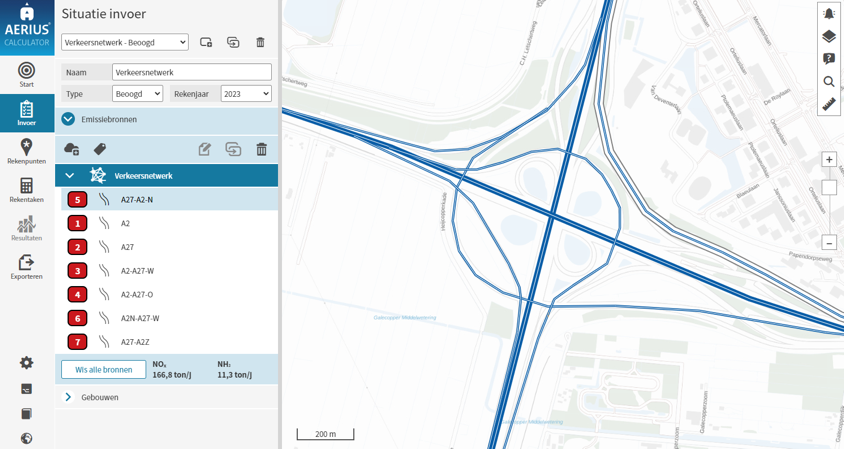This screenshot has width=844, height=449.
Task: Open the Type dropdown Beoogd
Action: coord(137,94)
